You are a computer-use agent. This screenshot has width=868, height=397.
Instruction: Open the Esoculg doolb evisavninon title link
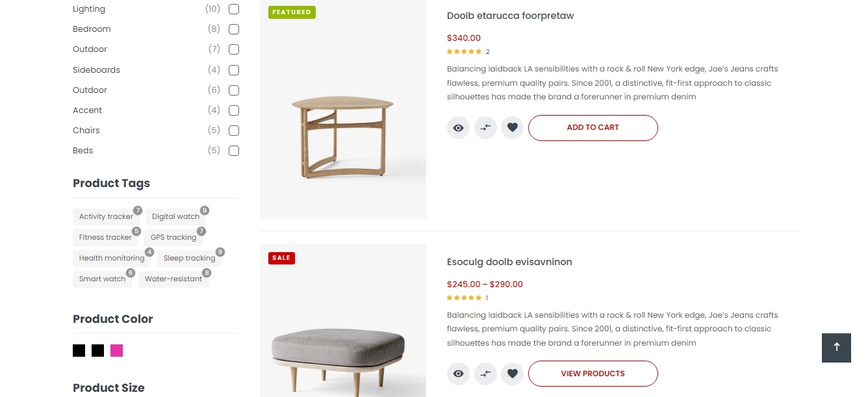point(509,262)
